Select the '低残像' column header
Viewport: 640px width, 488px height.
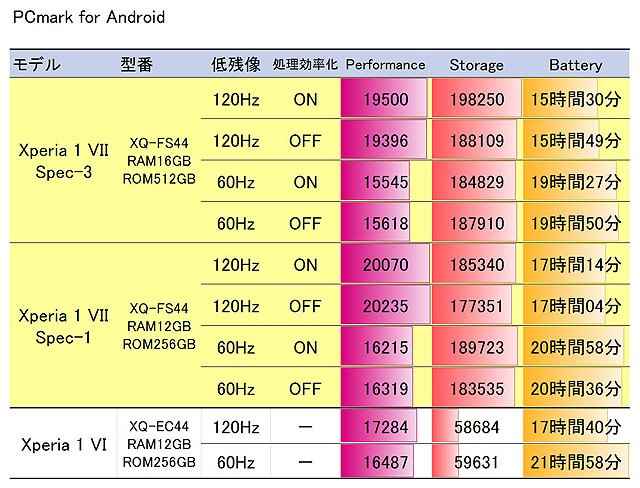[236, 65]
